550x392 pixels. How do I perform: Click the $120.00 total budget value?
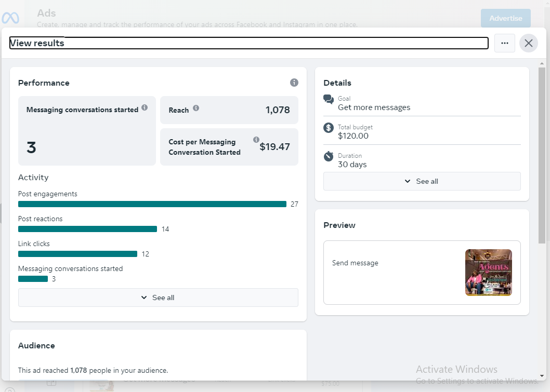coord(353,136)
